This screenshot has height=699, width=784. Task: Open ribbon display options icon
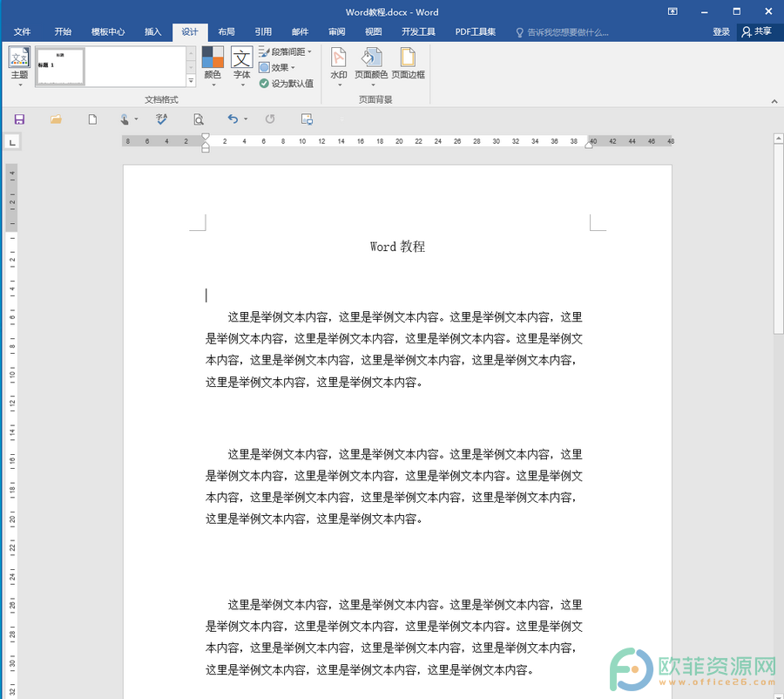[672, 11]
